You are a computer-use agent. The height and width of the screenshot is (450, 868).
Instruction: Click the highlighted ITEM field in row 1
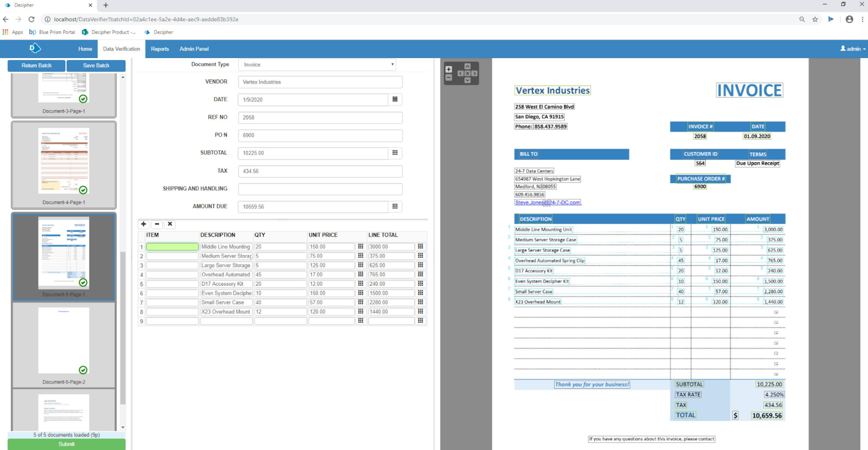(172, 247)
